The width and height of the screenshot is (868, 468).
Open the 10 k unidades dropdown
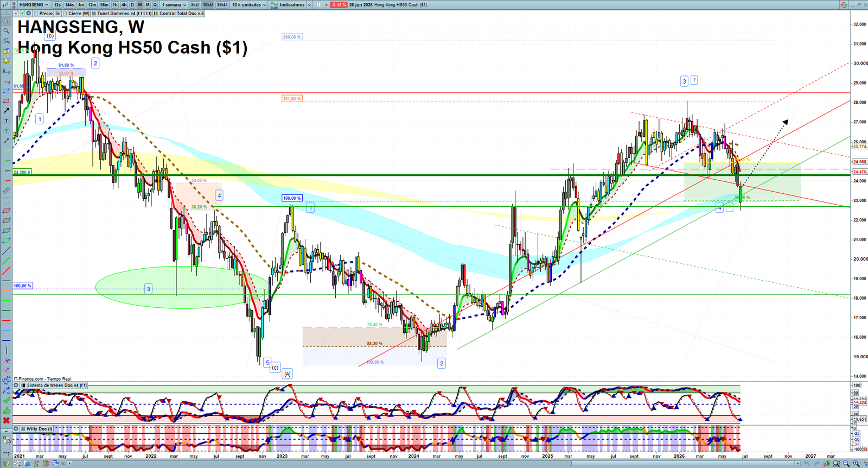[x=249, y=5]
